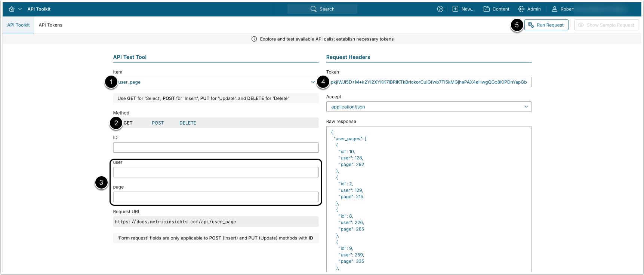The width and height of the screenshot is (644, 275).
Task: Focus the page input field
Action: pos(216,197)
